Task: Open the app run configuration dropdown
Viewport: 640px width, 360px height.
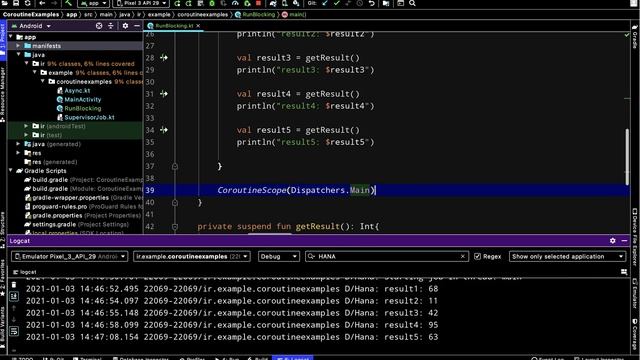Action: tap(93, 3)
